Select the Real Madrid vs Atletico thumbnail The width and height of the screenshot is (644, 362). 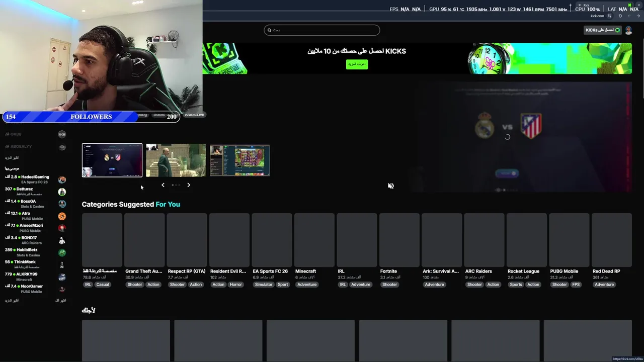112,160
